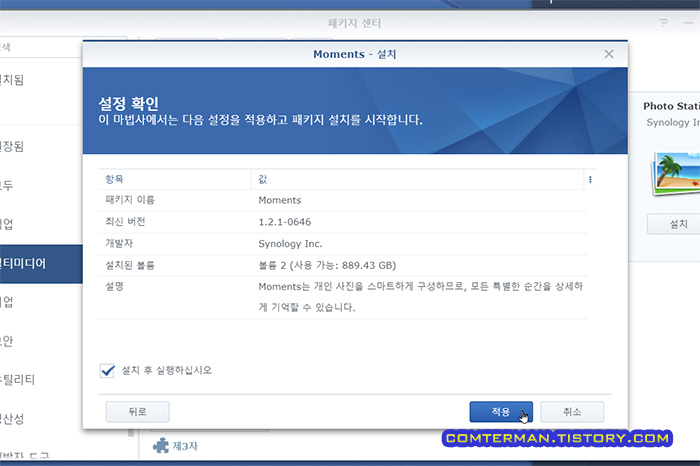Viewport: 700px width, 466px height.
Task: Select the 최신 버전 row label
Action: (125, 221)
